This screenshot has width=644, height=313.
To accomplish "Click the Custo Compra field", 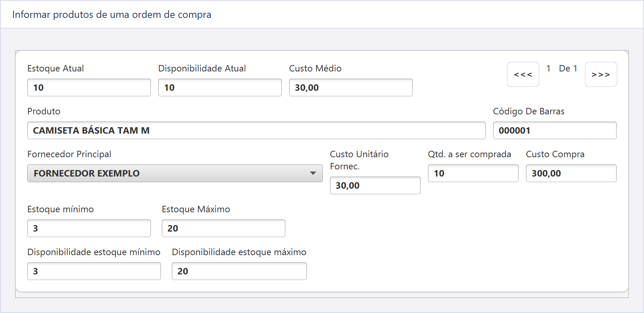I will [571, 173].
